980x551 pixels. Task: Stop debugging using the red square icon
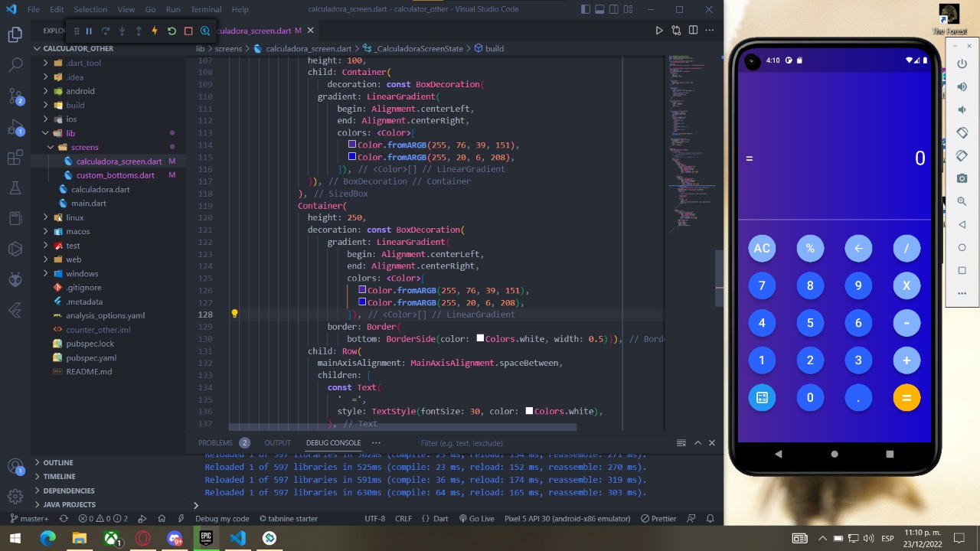click(x=188, y=31)
